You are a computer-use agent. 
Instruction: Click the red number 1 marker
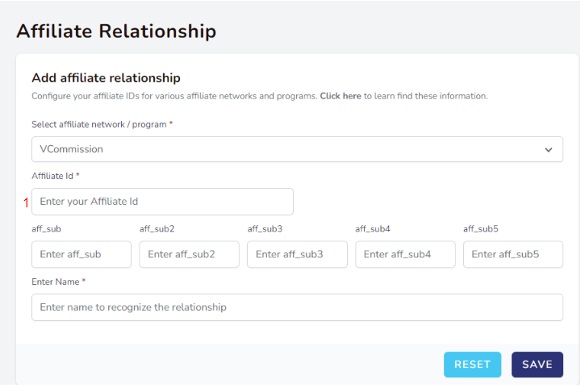[26, 202]
